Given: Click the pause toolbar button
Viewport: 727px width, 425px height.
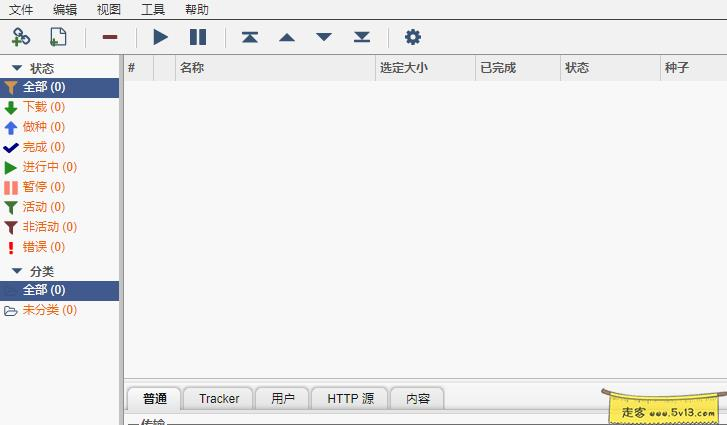Looking at the screenshot, I should pyautogui.click(x=198, y=37).
